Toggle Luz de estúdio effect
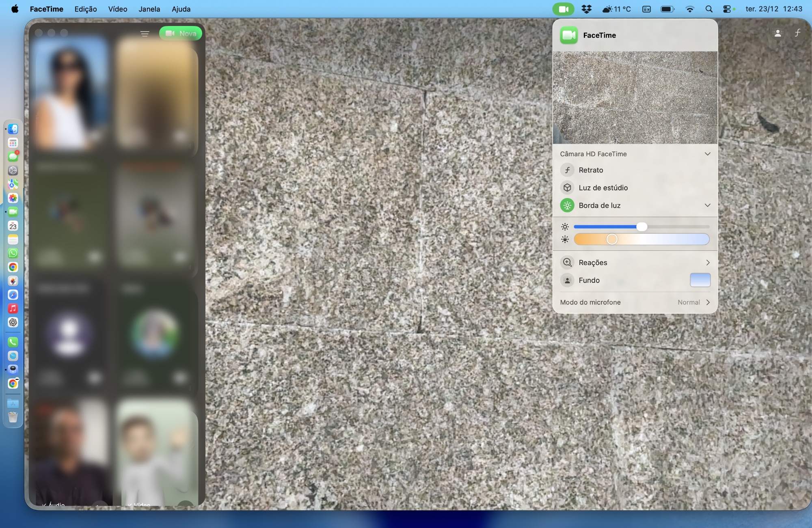 point(567,187)
